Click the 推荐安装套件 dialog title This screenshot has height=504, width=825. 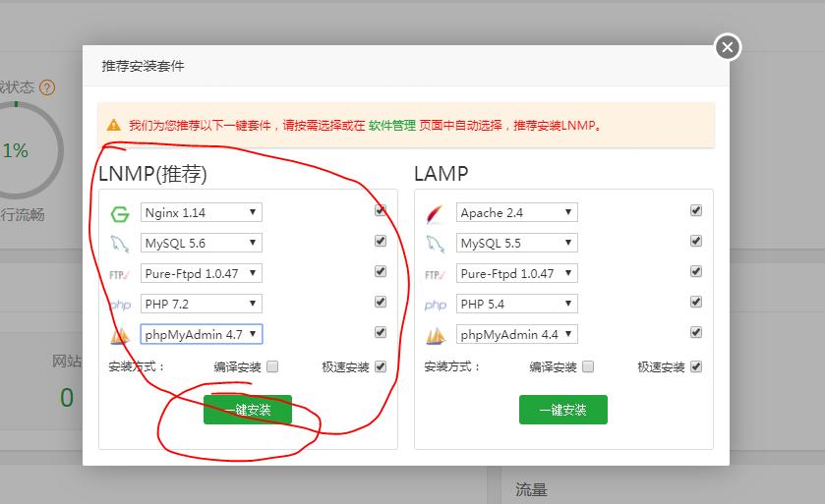click(x=144, y=66)
